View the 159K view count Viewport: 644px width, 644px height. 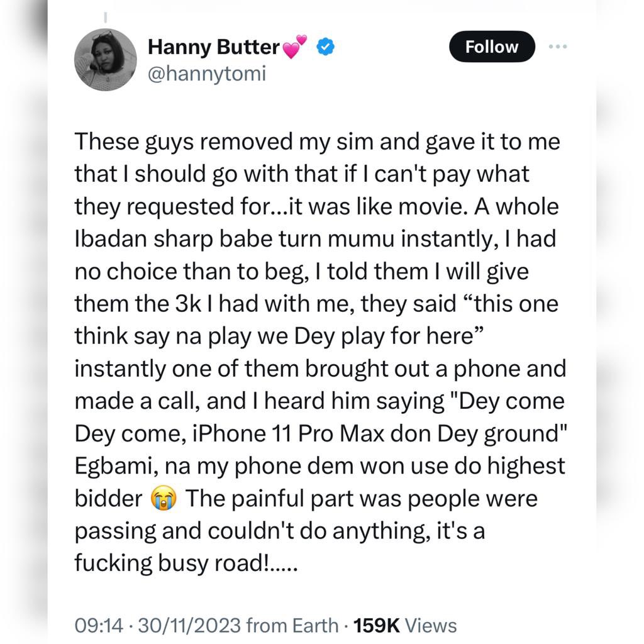[377, 625]
